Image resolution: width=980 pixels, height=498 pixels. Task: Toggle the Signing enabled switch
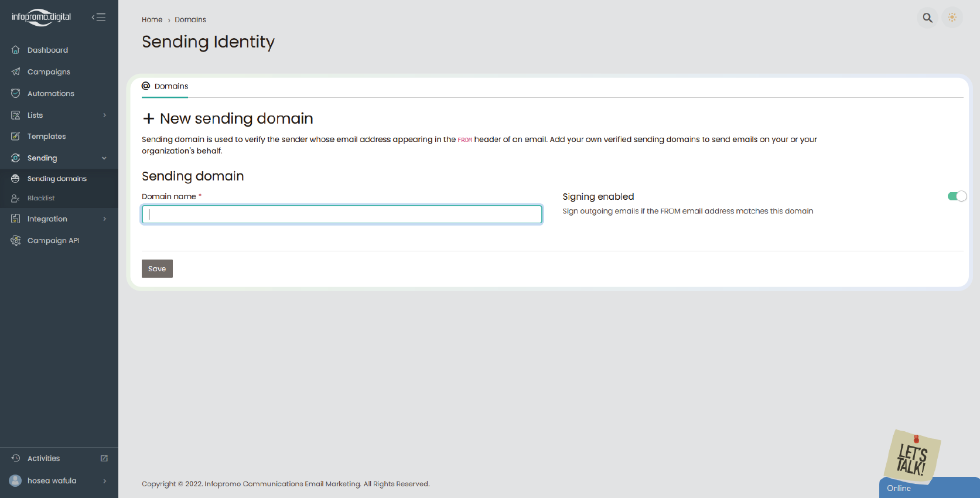coord(957,196)
